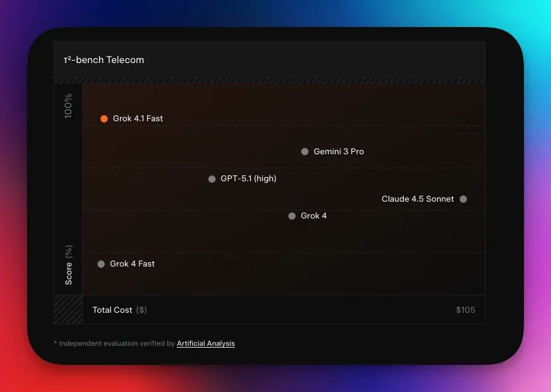Viewport: 551px width, 392px height.
Task: Click the τ²-bench Telecom chart title
Action: pos(104,60)
